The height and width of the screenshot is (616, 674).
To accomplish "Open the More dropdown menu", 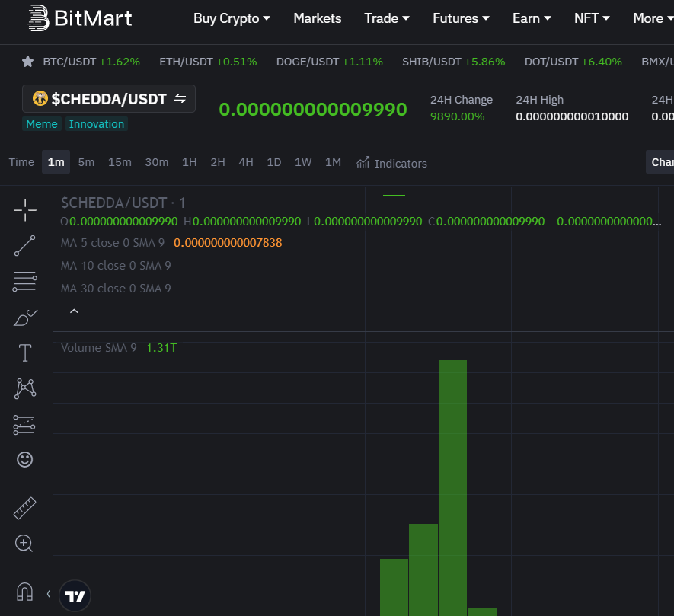I will click(653, 18).
